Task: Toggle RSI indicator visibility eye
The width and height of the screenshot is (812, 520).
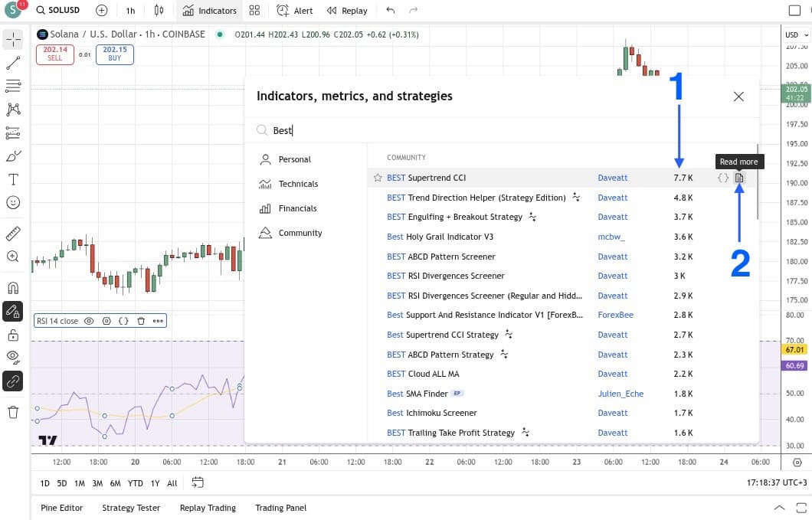Action: click(89, 321)
